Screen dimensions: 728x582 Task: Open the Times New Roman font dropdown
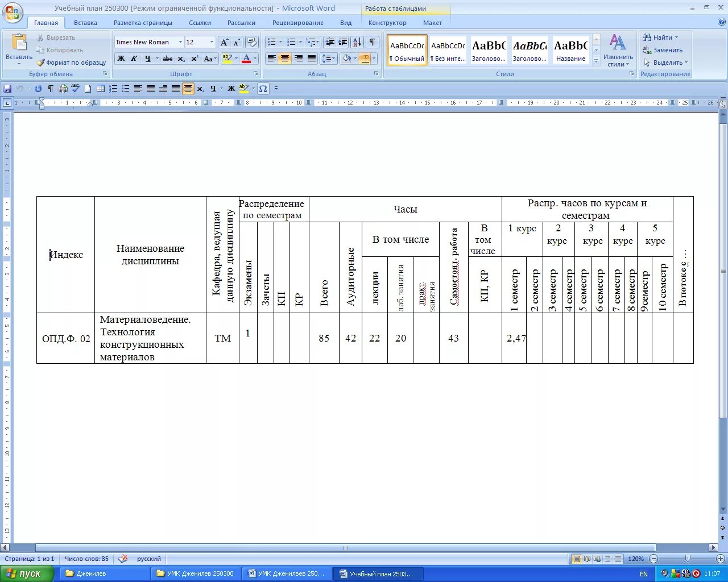point(180,42)
